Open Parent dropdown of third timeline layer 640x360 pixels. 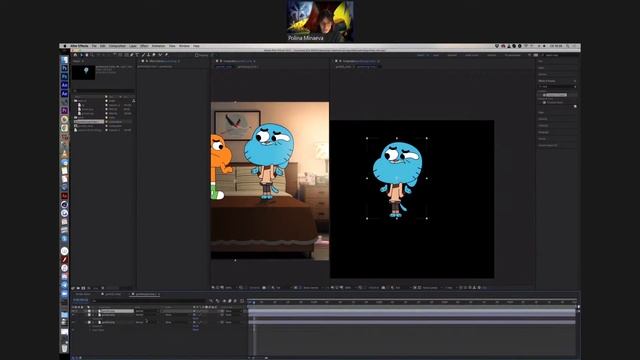click(x=233, y=322)
